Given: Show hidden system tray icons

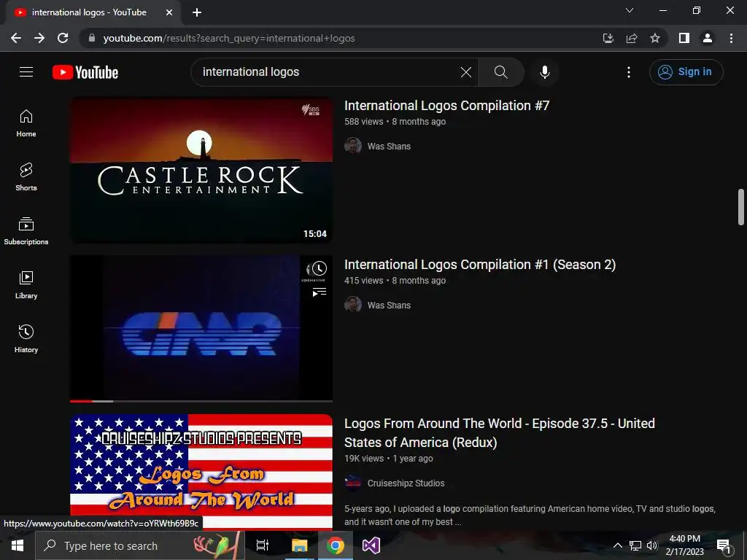Looking at the screenshot, I should click(x=617, y=545).
